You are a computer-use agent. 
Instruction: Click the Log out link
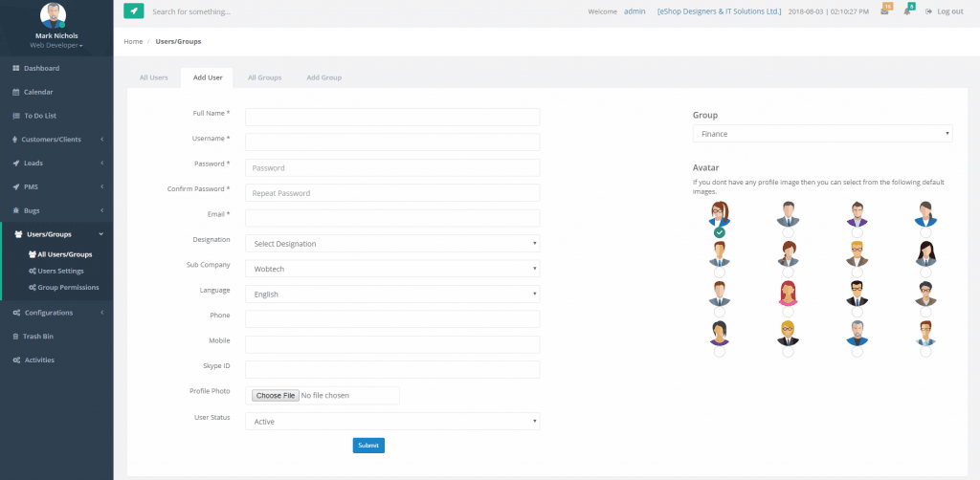pos(944,11)
